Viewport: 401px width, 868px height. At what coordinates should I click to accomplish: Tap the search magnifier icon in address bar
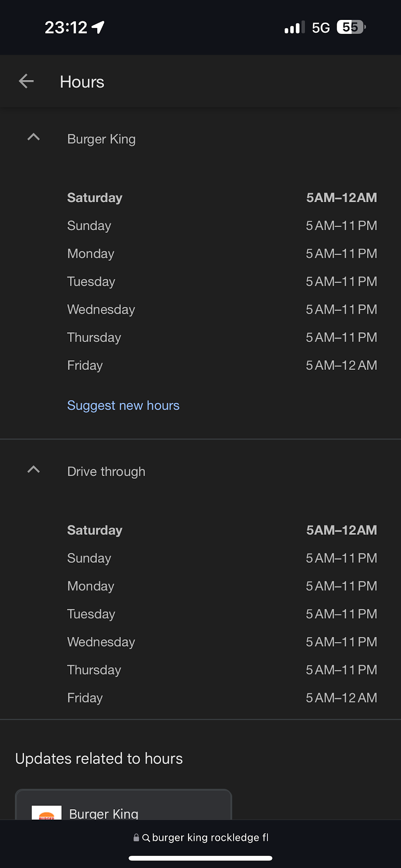click(146, 838)
